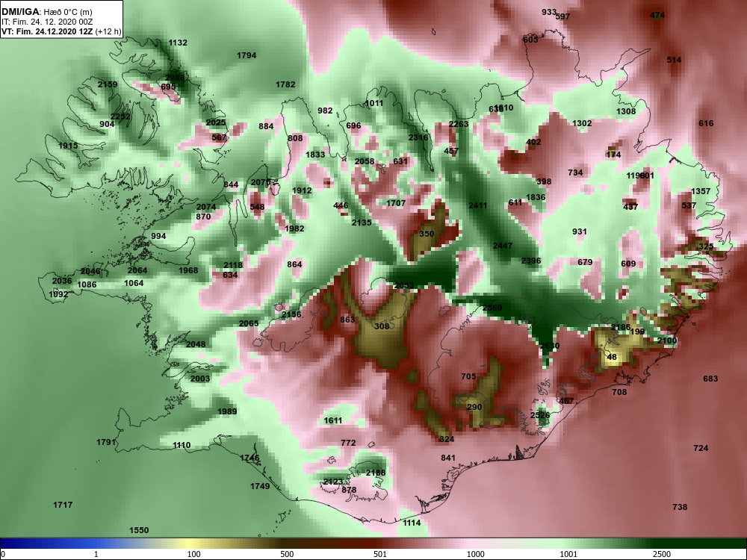
Task: Click the map value 1836
Action: tap(536, 197)
